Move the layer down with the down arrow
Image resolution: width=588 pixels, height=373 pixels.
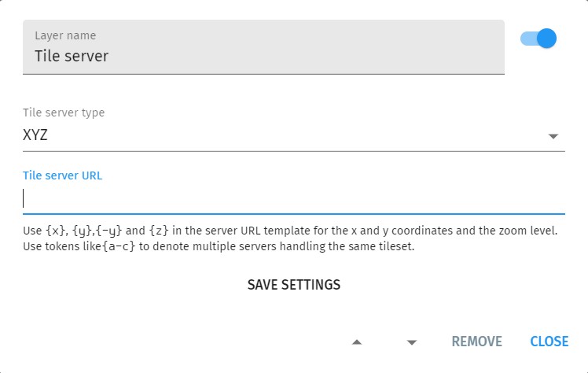412,342
